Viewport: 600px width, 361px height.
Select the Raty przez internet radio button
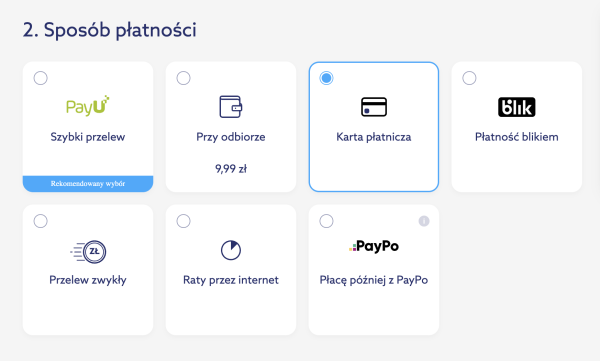pyautogui.click(x=183, y=221)
